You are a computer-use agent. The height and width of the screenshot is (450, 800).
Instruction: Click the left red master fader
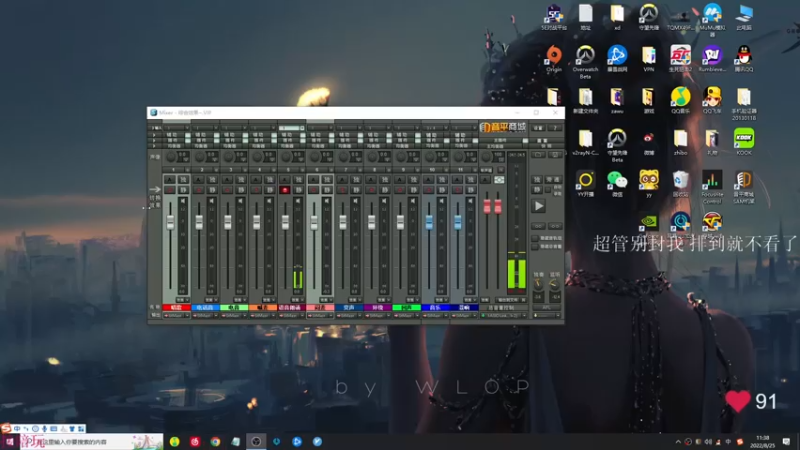click(487, 206)
